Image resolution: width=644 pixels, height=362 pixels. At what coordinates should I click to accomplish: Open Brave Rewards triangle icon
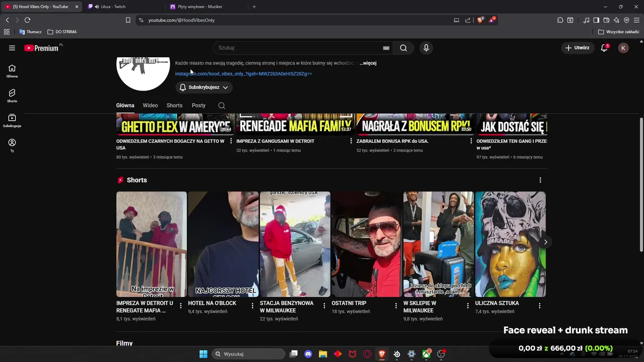[x=492, y=20]
